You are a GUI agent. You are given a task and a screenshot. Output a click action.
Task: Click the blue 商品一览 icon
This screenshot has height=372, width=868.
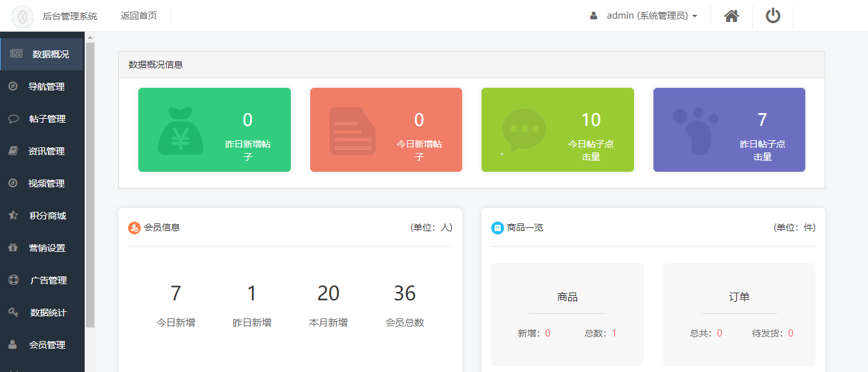pyautogui.click(x=498, y=227)
